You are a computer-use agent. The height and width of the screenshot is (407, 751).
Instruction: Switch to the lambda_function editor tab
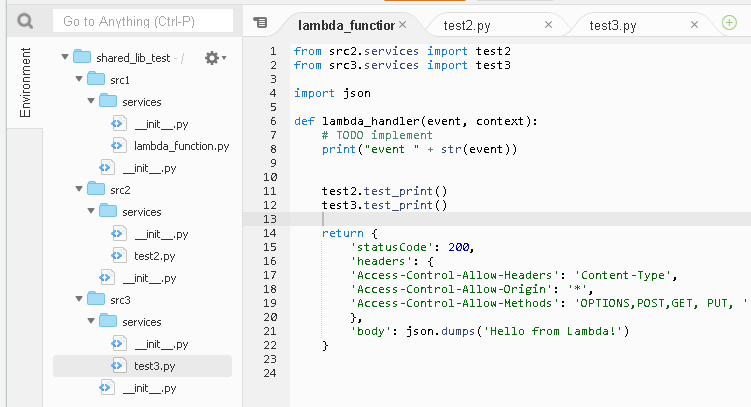click(x=346, y=25)
